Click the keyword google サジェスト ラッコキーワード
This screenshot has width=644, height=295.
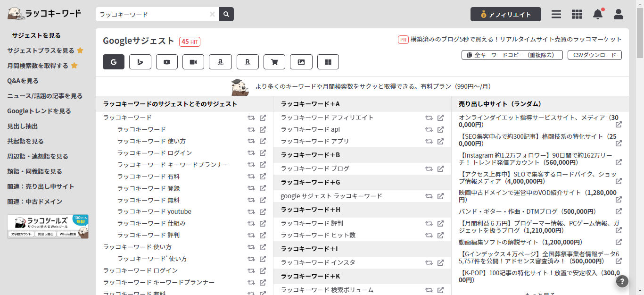click(331, 196)
